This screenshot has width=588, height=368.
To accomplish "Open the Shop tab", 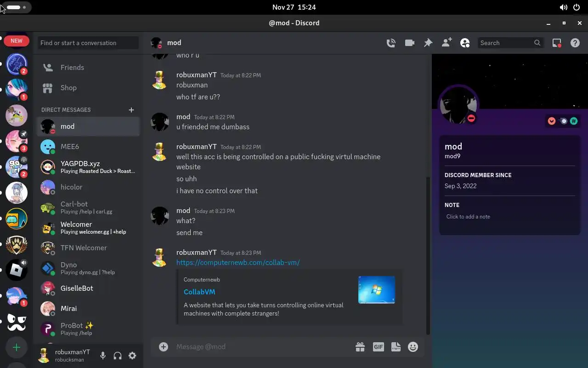I will 88,87.
